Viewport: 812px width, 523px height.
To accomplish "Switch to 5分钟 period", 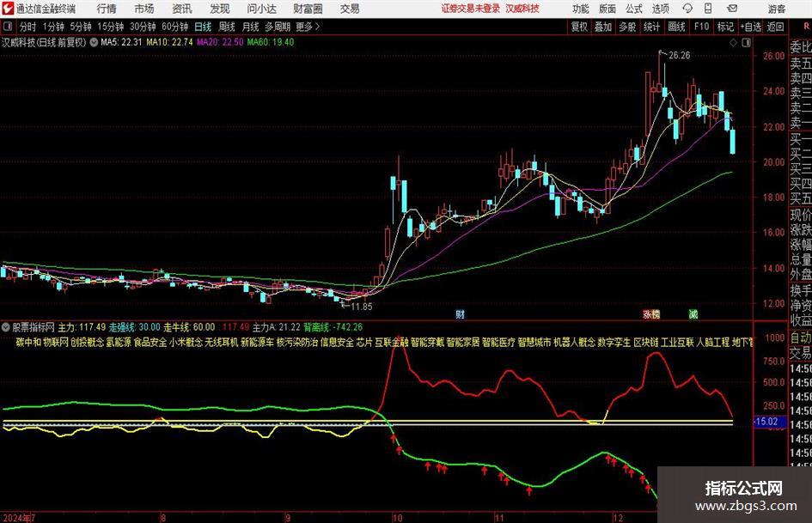I will coord(80,27).
